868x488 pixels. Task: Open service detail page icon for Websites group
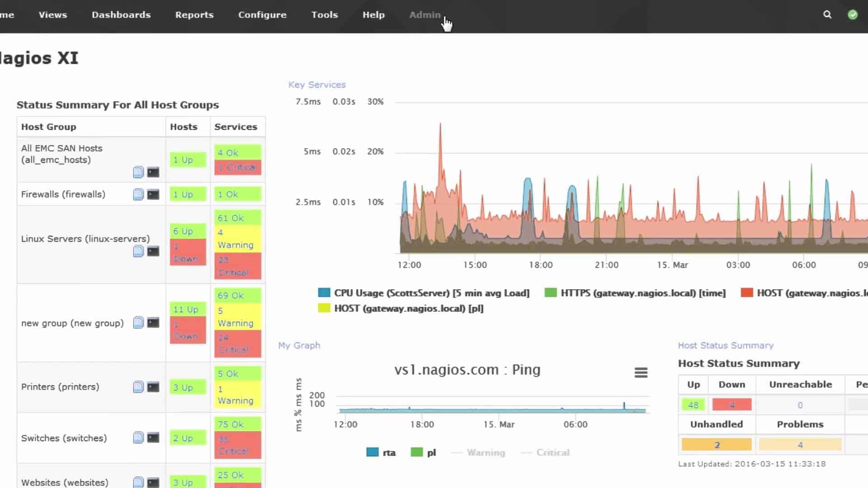138,482
